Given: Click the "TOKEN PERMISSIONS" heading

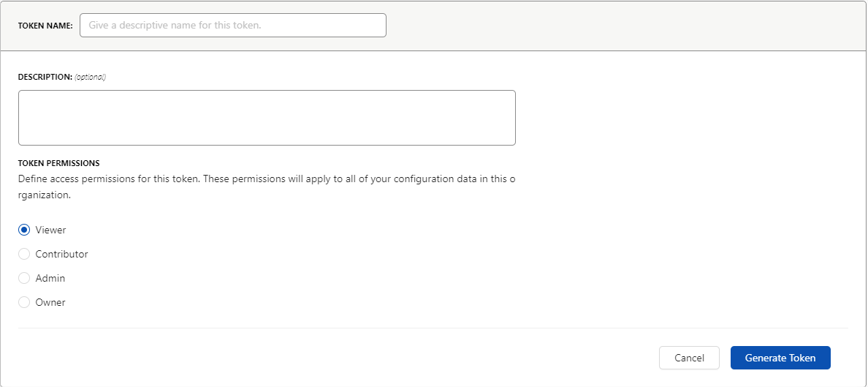Looking at the screenshot, I should click(58, 164).
